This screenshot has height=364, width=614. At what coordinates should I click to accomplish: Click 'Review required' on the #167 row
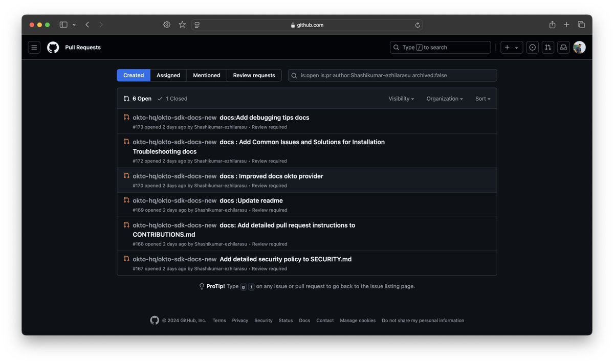[269, 269]
